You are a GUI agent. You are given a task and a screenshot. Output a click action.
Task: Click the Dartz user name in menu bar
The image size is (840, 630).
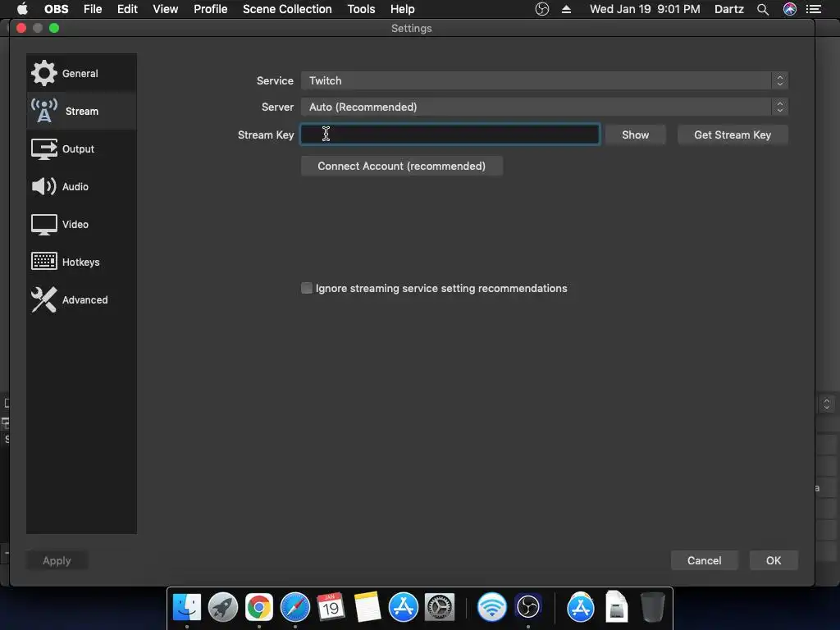(x=729, y=9)
